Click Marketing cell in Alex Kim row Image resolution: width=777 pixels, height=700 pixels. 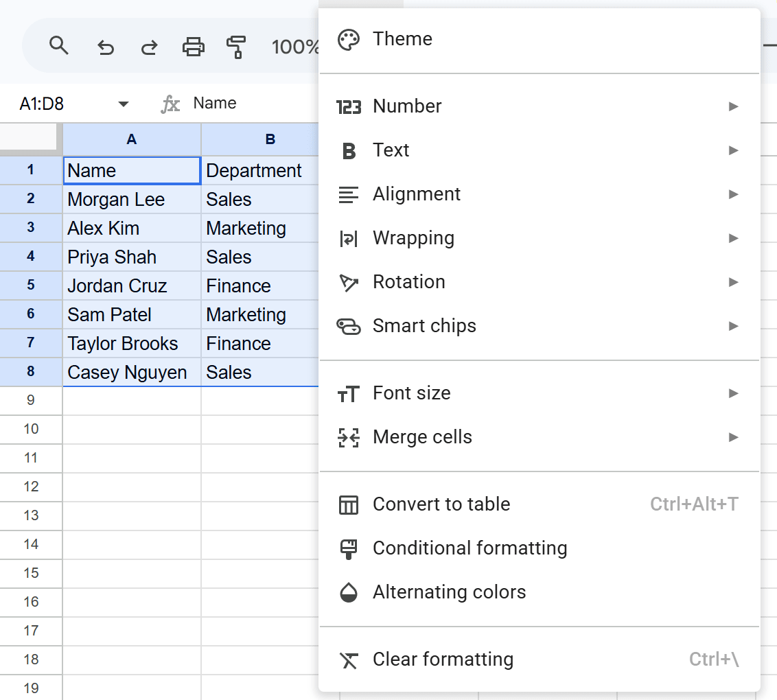(259, 229)
